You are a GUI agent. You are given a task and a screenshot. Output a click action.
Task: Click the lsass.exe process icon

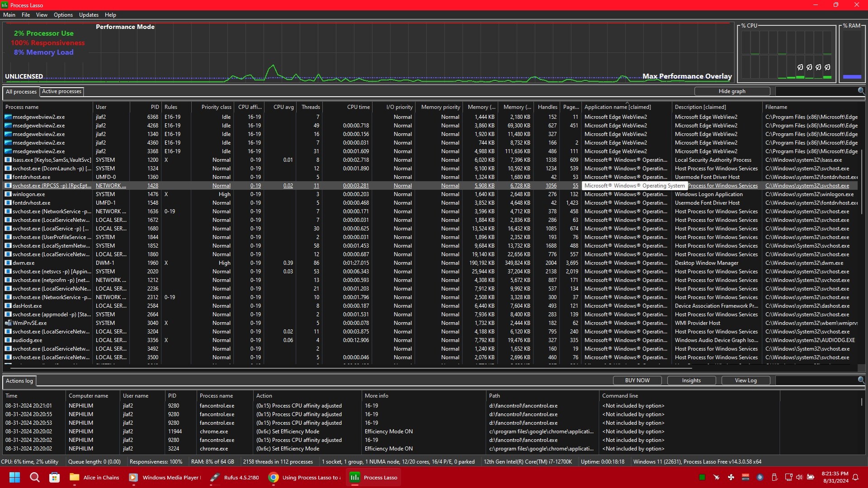click(x=8, y=160)
